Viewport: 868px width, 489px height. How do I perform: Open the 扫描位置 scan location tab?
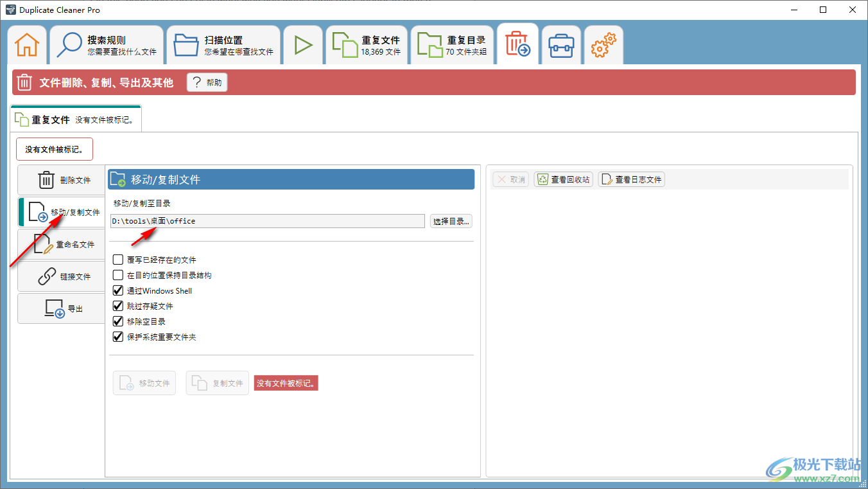tap(223, 45)
